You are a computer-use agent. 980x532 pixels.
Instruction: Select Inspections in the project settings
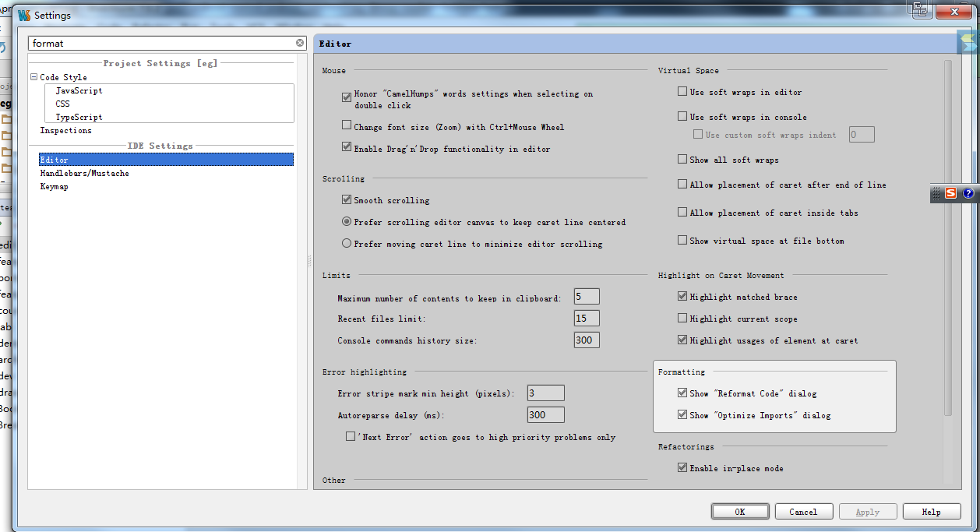(x=65, y=131)
